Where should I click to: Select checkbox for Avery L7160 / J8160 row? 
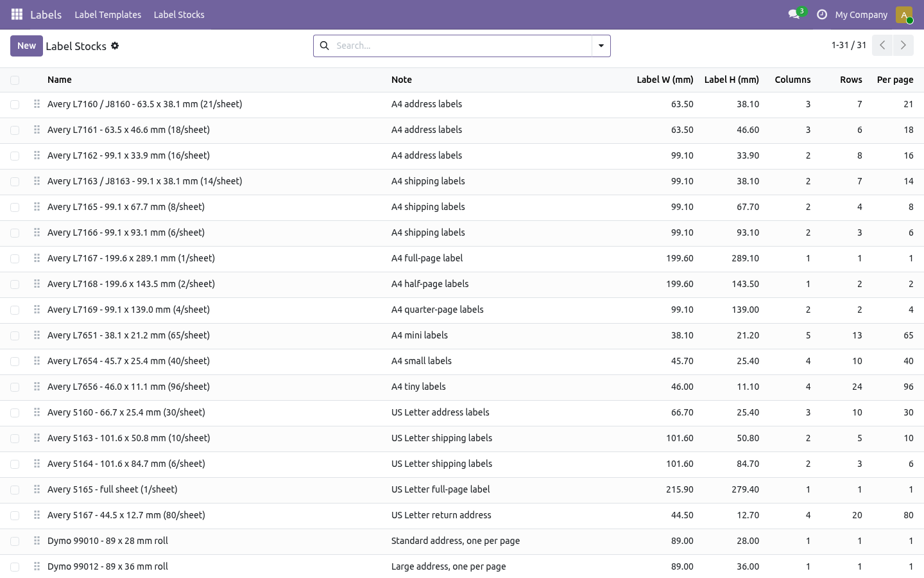coord(15,105)
